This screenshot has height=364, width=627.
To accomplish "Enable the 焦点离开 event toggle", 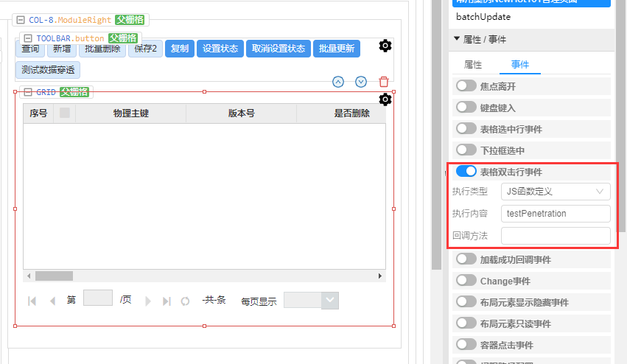I will pos(466,86).
